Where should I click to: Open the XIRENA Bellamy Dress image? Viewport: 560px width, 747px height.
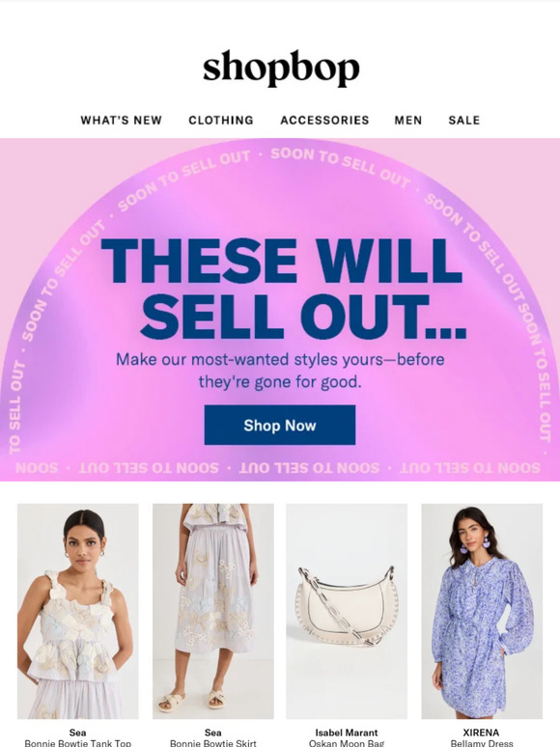482,611
